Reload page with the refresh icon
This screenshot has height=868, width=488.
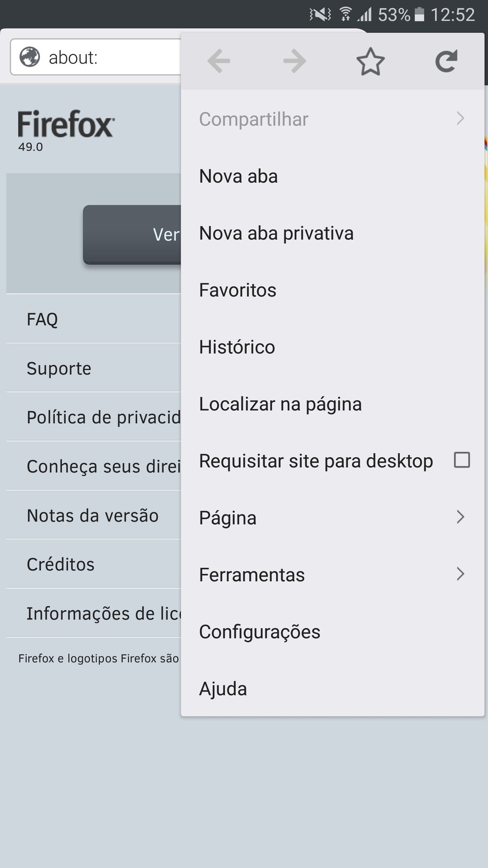(x=446, y=61)
